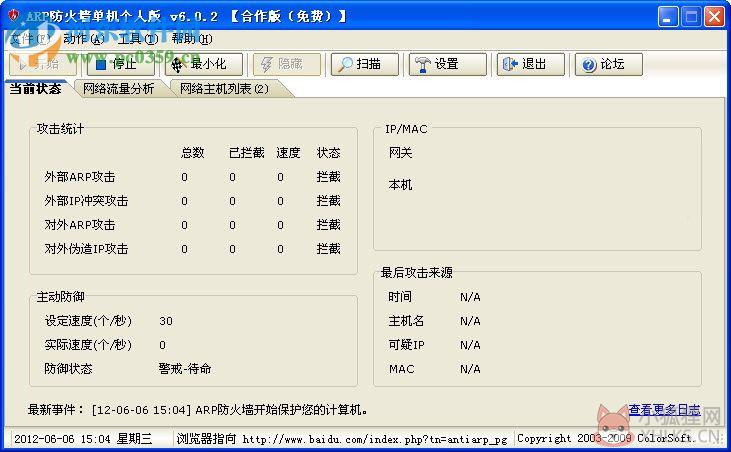Click the 停止 (Stop) toolbar button

pos(121,64)
